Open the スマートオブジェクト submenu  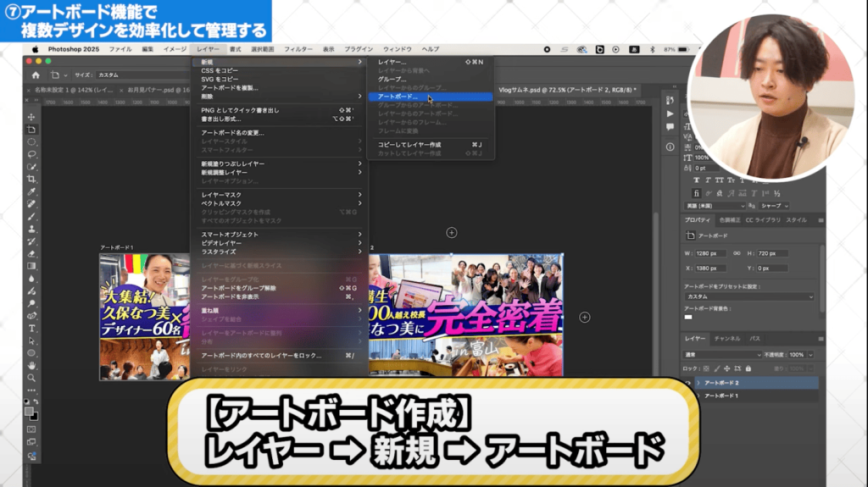[x=279, y=234]
